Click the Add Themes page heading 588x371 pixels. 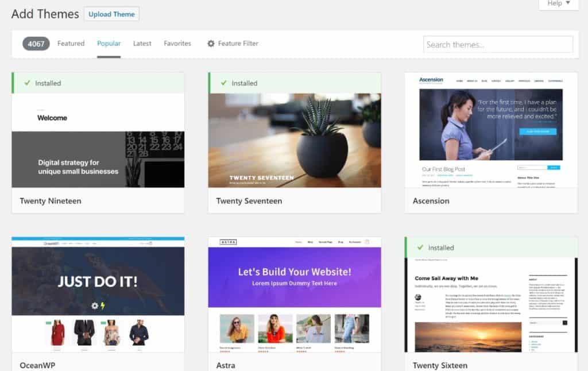[x=45, y=14]
